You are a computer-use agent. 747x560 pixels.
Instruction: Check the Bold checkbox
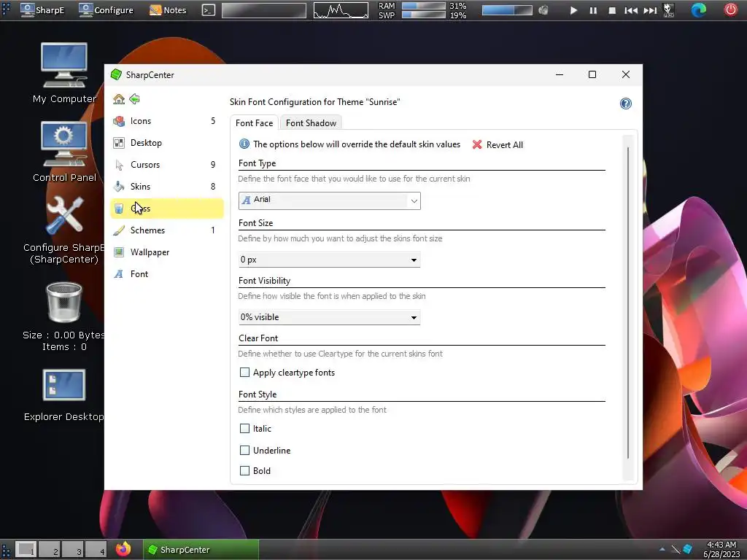pyautogui.click(x=244, y=471)
